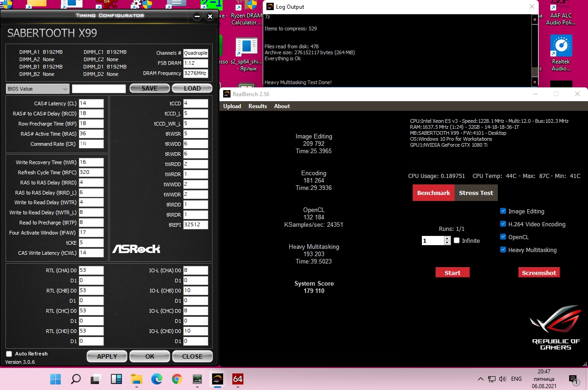The width and height of the screenshot is (588, 390).
Task: Click Log Output scroll-down arrow
Action: click(x=535, y=83)
